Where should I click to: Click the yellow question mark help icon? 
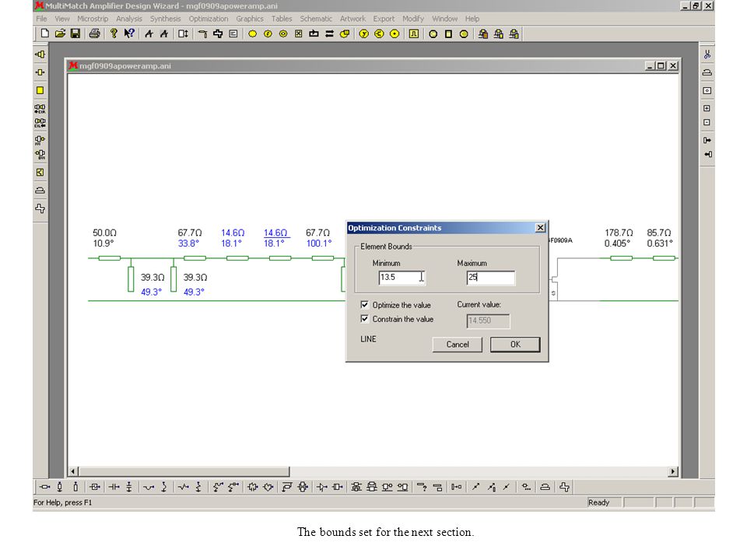click(114, 33)
